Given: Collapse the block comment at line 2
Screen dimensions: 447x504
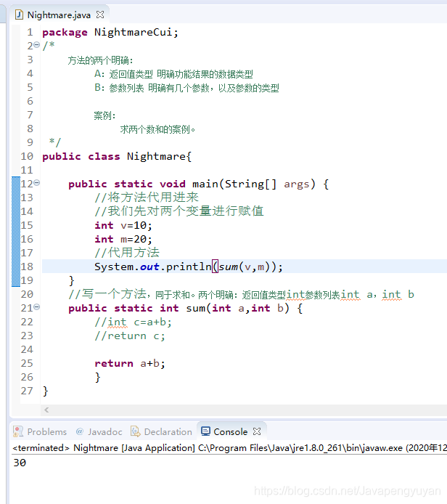Looking at the screenshot, I should 37,45.
